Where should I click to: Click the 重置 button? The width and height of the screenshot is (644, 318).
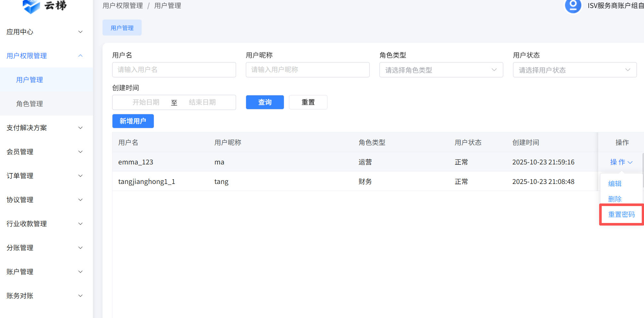(308, 102)
